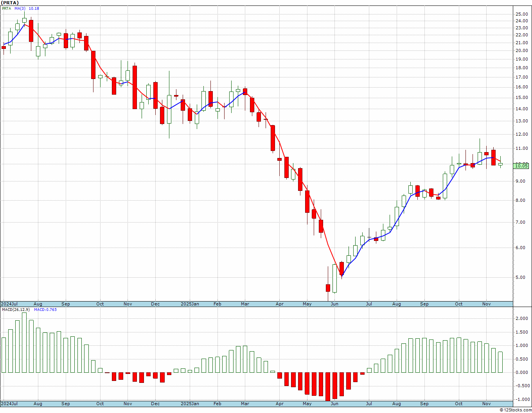Click the 1.000 MACD axis label
Screen dimensions: 532x413
pos(522,346)
